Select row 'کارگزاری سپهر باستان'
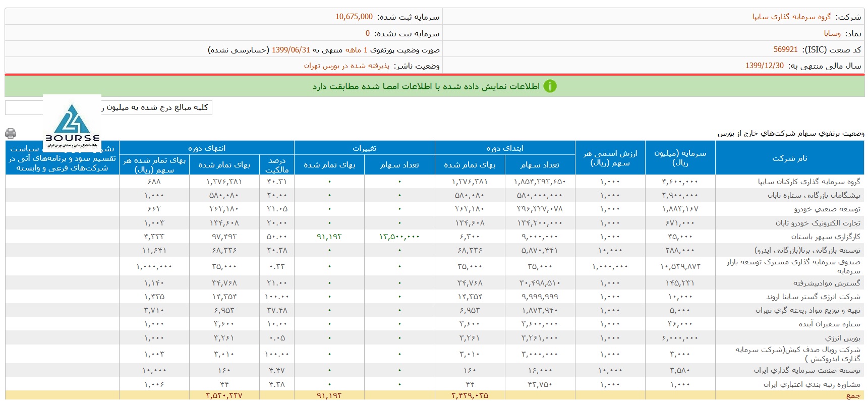 pyautogui.click(x=435, y=237)
